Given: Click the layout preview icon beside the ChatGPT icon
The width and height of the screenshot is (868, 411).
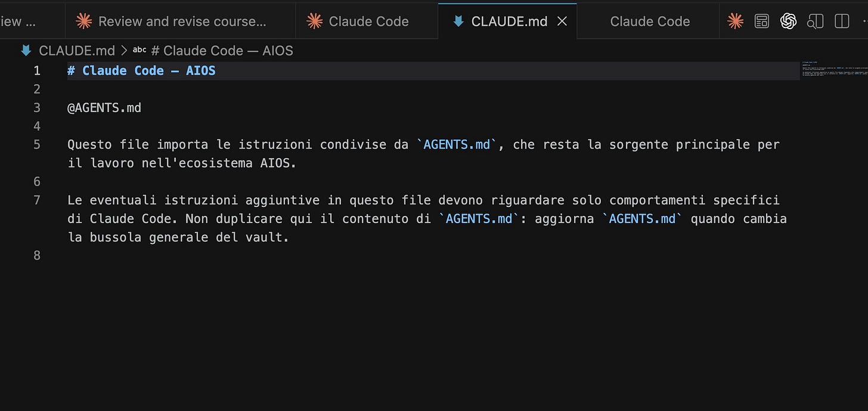Looking at the screenshot, I should click(762, 21).
